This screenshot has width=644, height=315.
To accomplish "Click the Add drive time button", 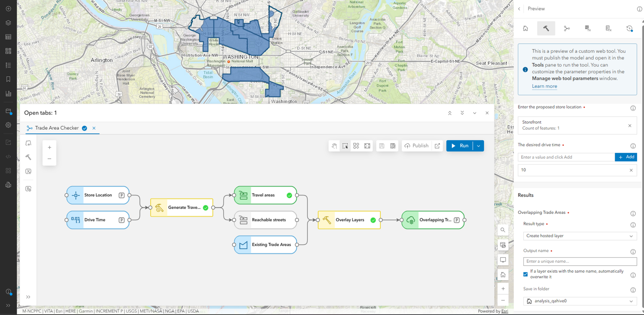I will coord(626,157).
